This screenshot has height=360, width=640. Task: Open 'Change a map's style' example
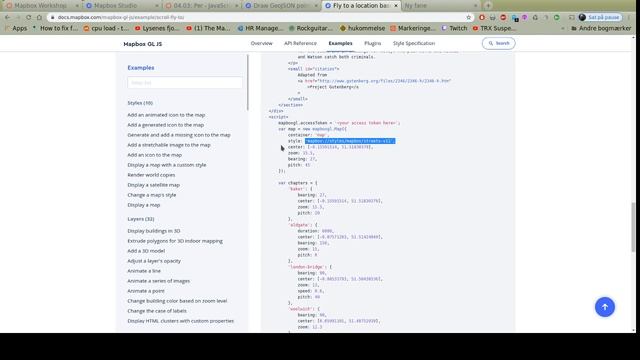click(x=151, y=195)
